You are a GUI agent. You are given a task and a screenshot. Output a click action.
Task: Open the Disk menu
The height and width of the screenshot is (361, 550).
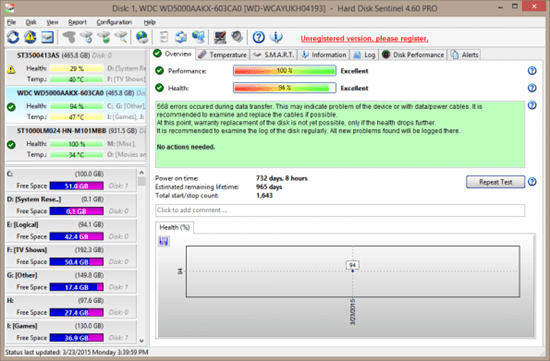click(x=31, y=22)
